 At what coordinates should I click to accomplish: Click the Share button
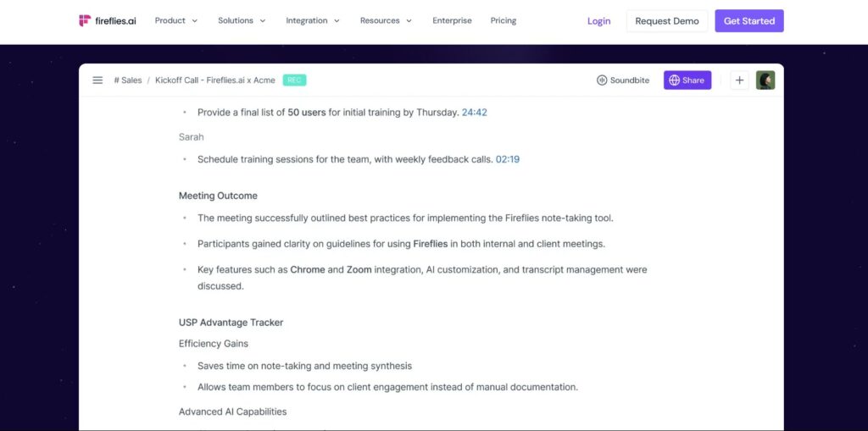click(687, 80)
